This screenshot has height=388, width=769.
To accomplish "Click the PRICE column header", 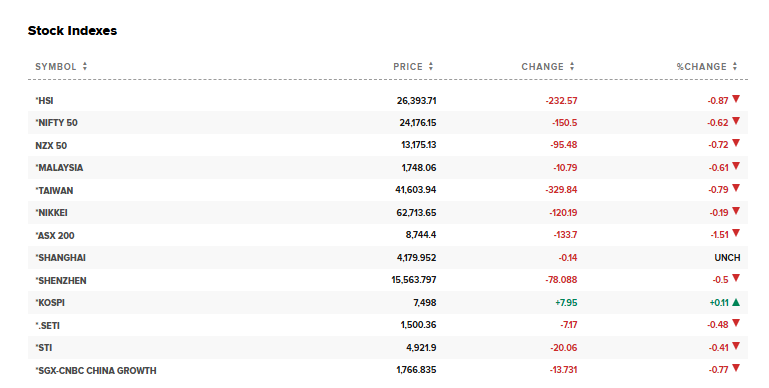I will [408, 67].
